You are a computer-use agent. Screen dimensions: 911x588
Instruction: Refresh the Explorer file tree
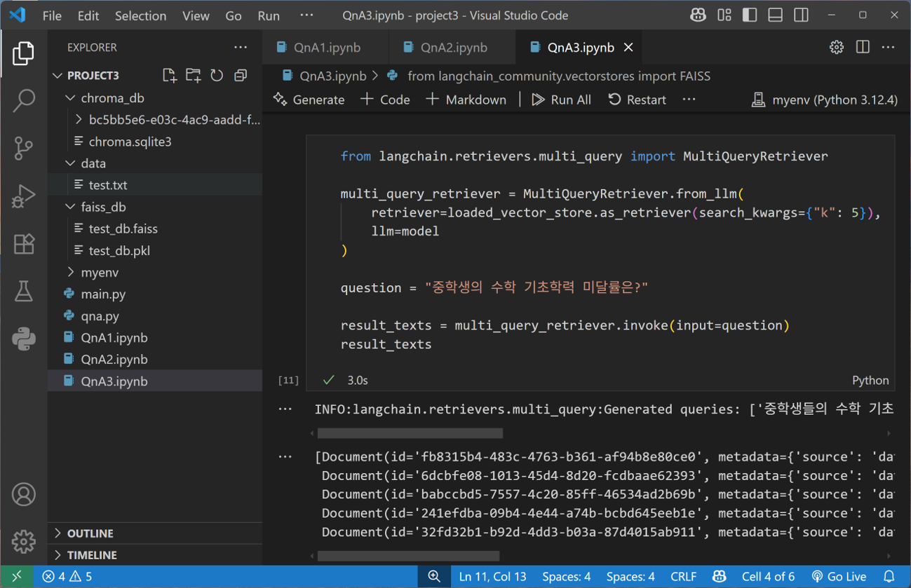tap(217, 75)
